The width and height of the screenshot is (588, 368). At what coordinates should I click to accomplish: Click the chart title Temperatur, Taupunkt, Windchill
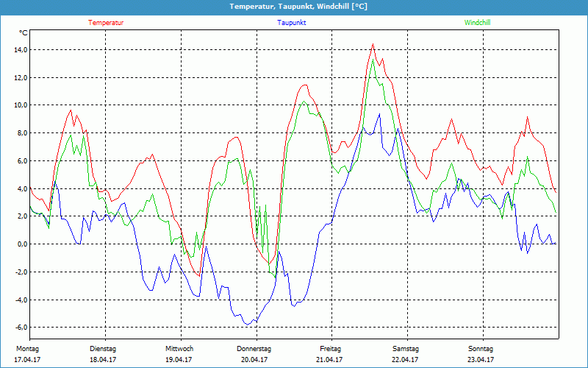click(x=298, y=7)
